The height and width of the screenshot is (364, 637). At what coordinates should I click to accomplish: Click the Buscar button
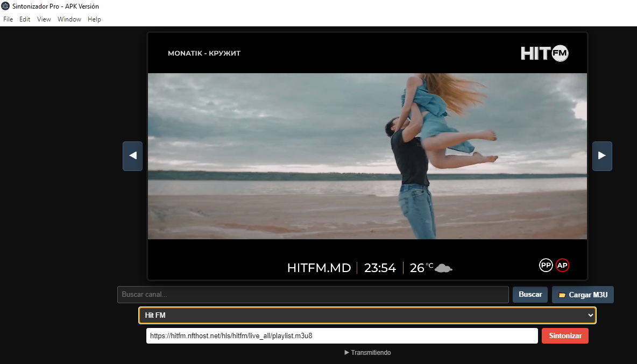(x=530, y=295)
